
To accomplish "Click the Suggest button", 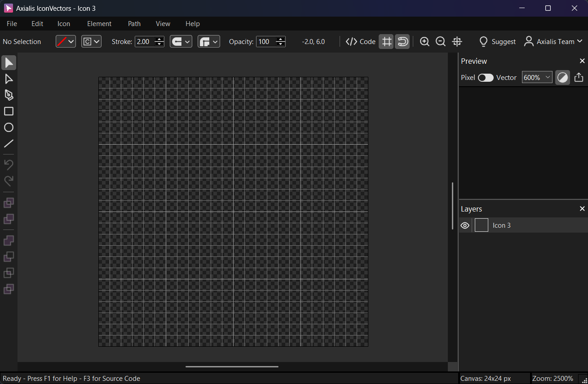I will pos(497,42).
